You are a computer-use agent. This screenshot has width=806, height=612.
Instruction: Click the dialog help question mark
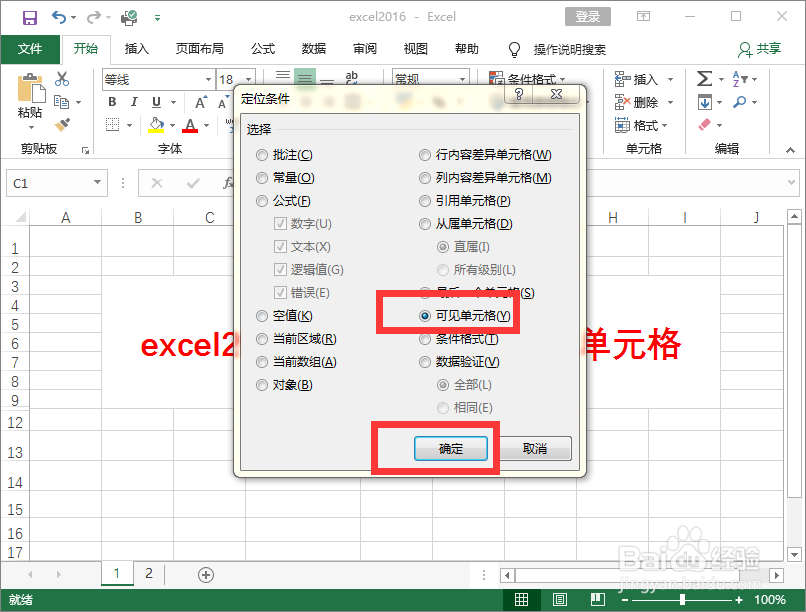[x=519, y=94]
